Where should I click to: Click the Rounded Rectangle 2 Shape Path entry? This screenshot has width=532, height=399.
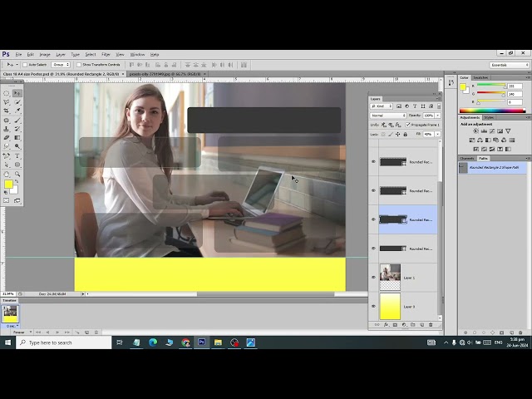pos(493,168)
